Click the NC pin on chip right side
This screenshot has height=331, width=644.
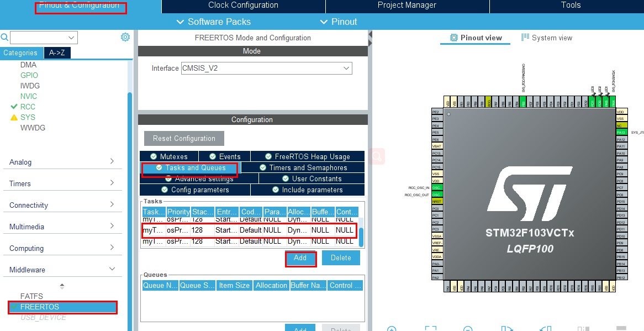(621, 125)
